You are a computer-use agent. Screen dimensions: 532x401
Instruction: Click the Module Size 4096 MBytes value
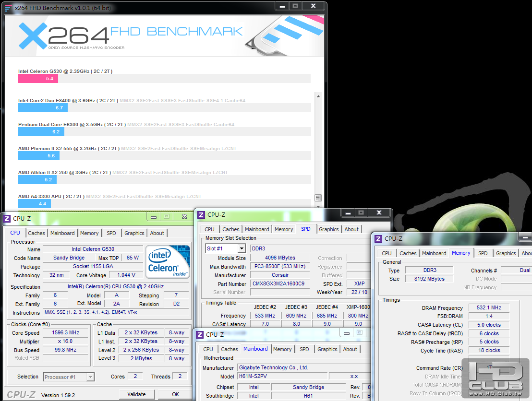coord(280,258)
